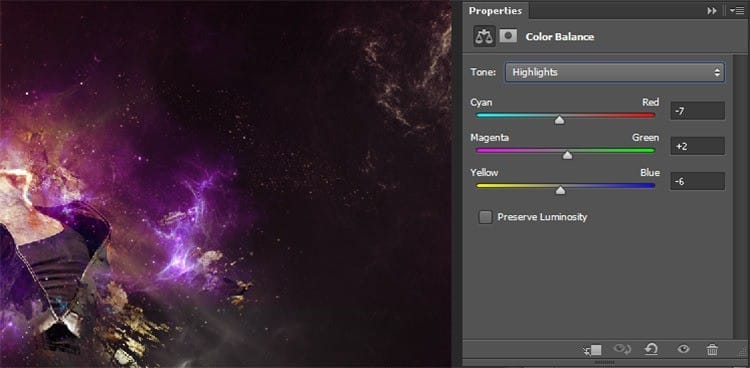Click the Cyan-Red value field showing -7

[697, 111]
